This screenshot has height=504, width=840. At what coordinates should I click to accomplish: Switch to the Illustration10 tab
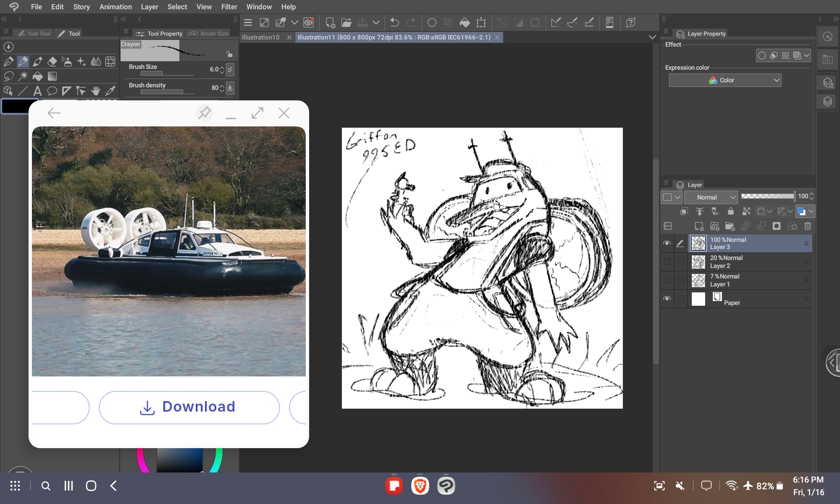[261, 37]
